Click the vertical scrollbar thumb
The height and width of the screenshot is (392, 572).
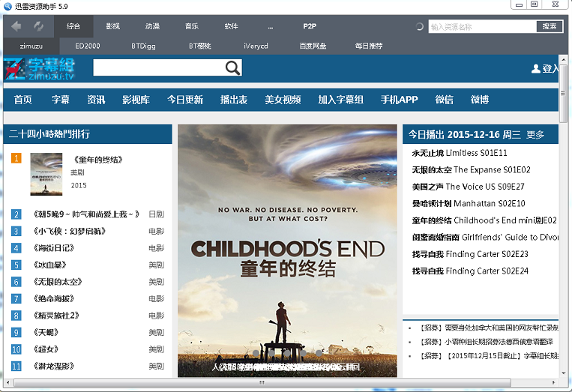563,93
